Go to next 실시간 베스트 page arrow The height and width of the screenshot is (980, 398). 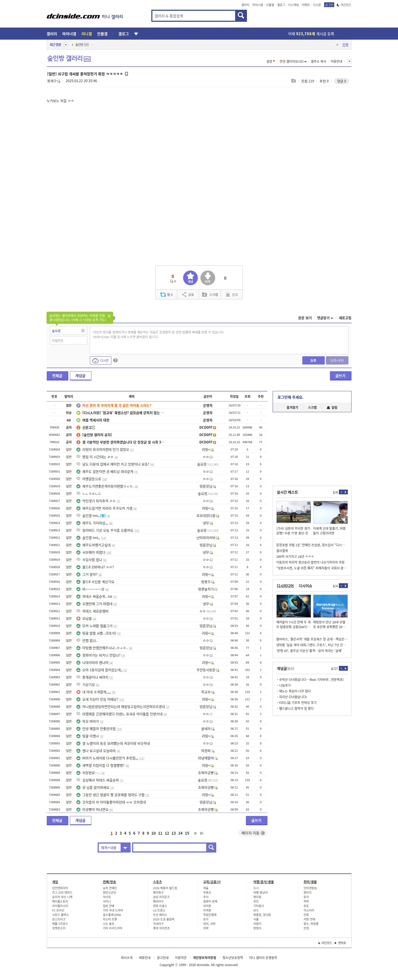pyautogui.click(x=345, y=492)
